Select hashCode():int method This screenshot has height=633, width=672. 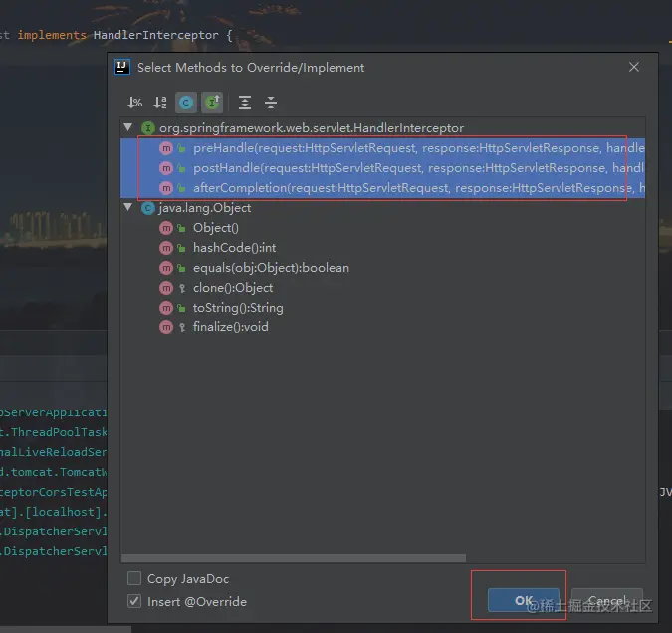point(382,248)
